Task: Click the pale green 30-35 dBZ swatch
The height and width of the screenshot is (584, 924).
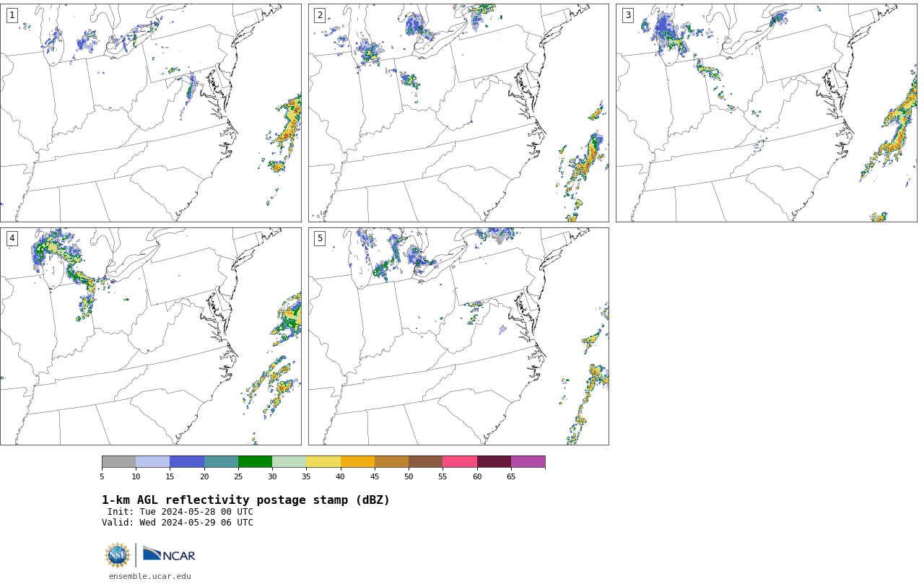Action: (289, 462)
